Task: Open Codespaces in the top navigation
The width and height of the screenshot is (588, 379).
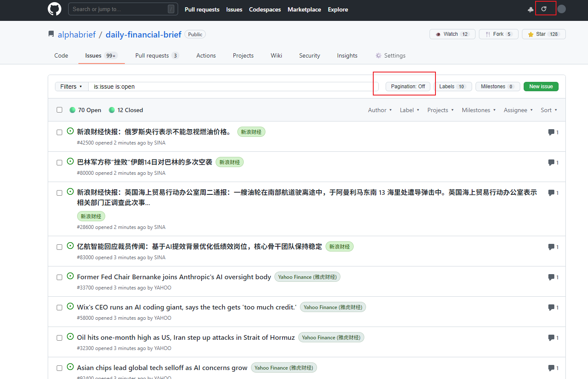Action: coord(265,9)
